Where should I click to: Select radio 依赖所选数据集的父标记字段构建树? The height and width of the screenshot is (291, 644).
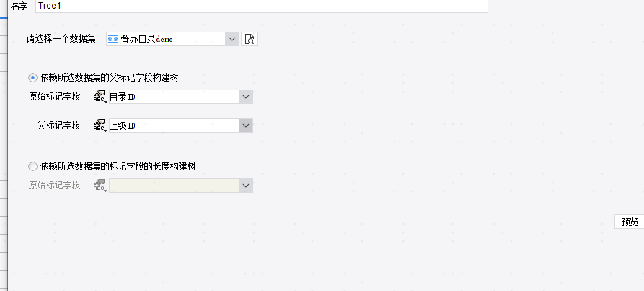coord(32,78)
